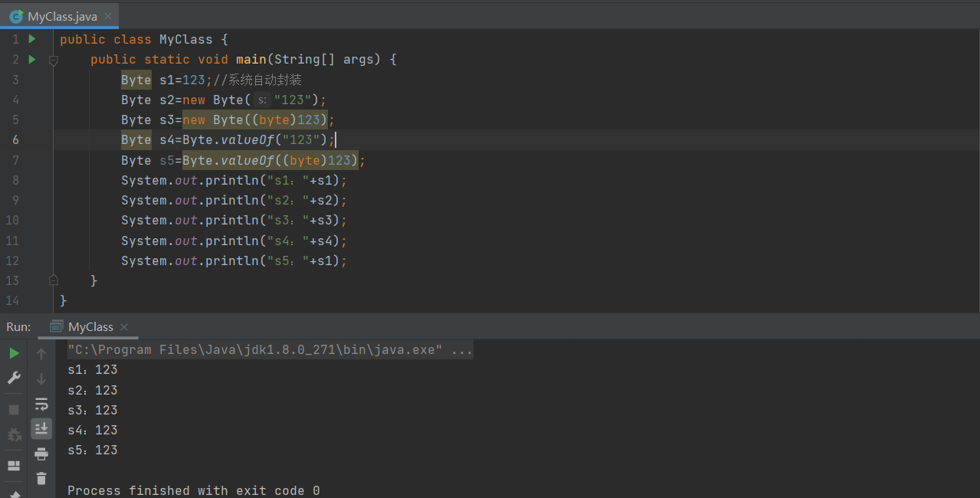Click the Java class icon on MyClass.java tab
Screen dimensions: 980x498
15,16
